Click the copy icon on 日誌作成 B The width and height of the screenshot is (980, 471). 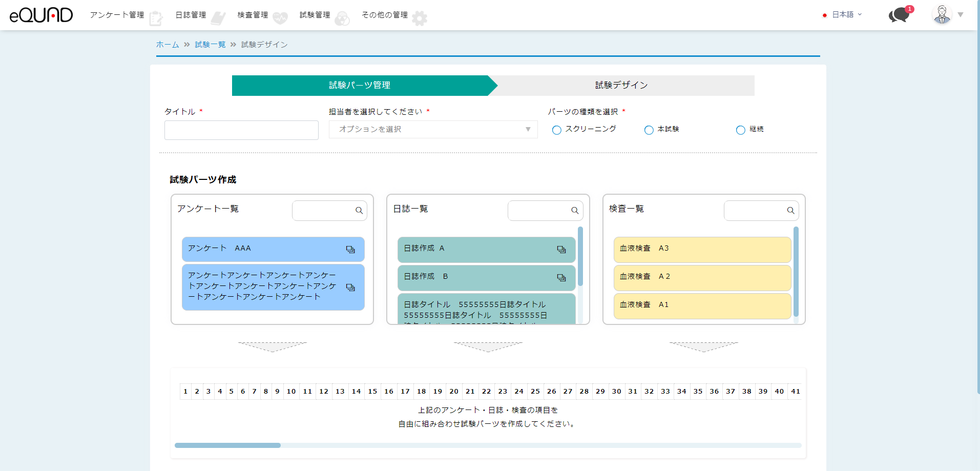[x=561, y=278]
